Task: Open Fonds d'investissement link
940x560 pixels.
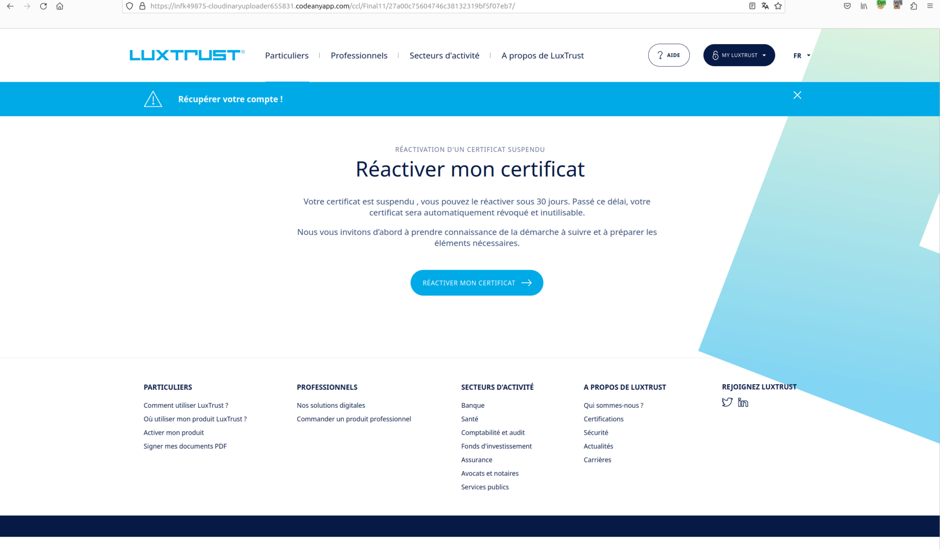Action: pyautogui.click(x=496, y=446)
